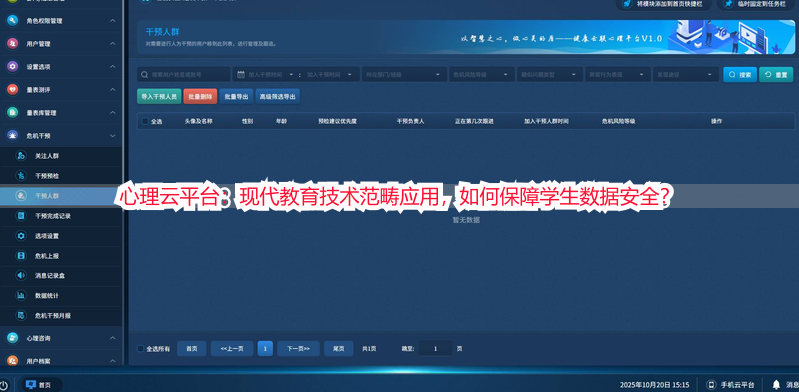Expand the 心理咨询 chevron

(x=113, y=338)
